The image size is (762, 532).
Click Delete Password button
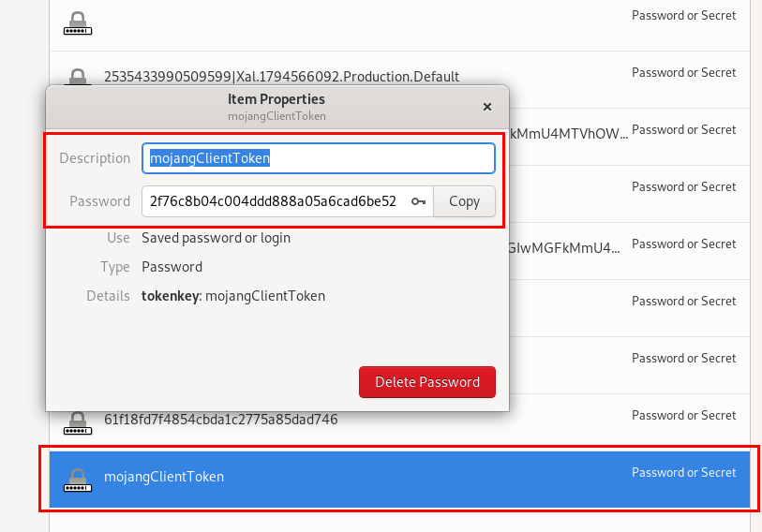click(x=427, y=382)
